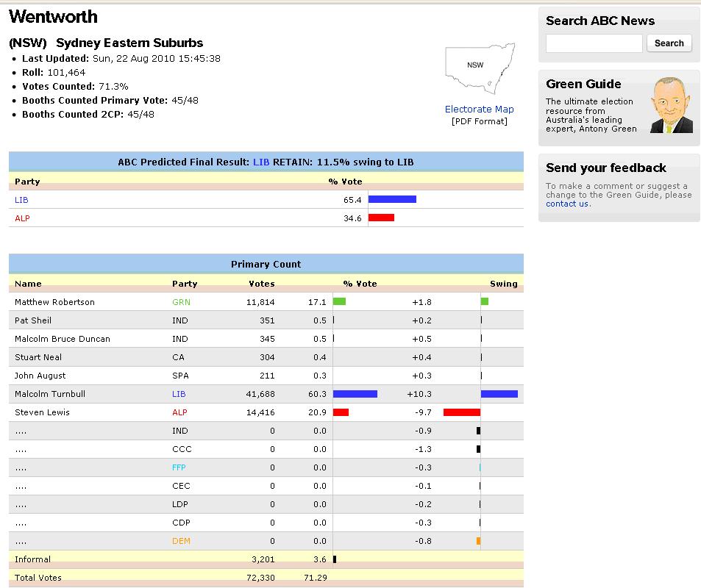This screenshot has height=588, width=701.
Task: Open GRN party link for Matthew Robertson
Action: coord(180,302)
